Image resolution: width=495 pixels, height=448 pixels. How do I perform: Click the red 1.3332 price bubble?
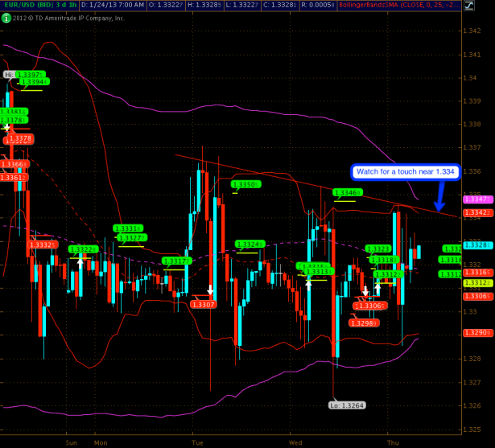43,245
